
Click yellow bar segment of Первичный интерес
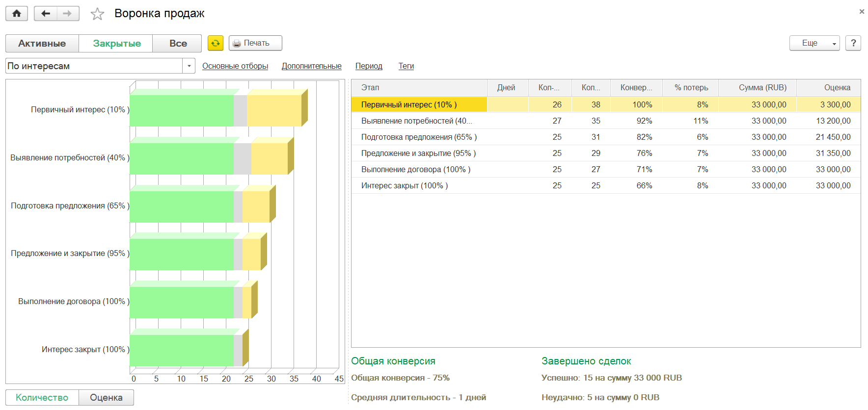point(274,110)
